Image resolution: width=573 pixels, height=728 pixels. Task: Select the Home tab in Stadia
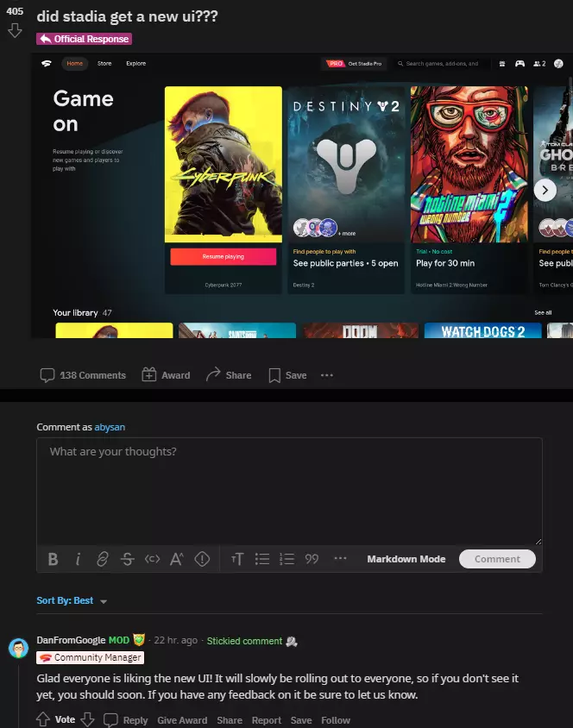pyautogui.click(x=75, y=64)
